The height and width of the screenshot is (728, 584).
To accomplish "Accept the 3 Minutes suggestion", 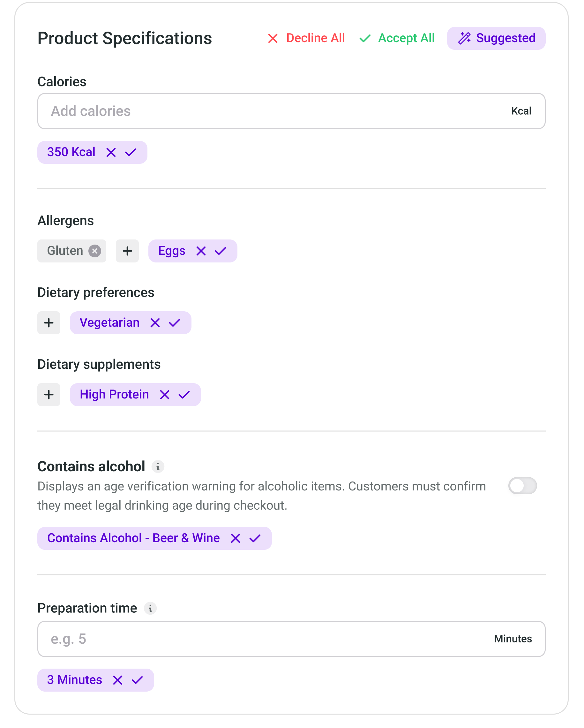I will 138,680.
